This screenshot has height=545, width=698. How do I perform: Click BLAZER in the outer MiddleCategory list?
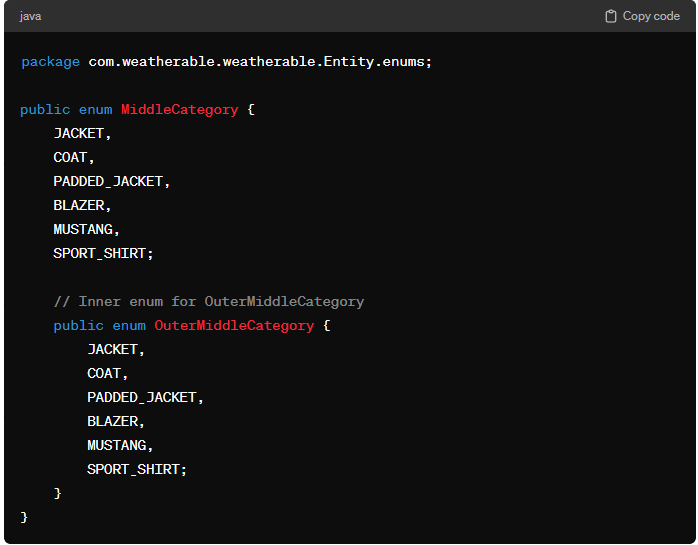pyautogui.click(x=79, y=205)
